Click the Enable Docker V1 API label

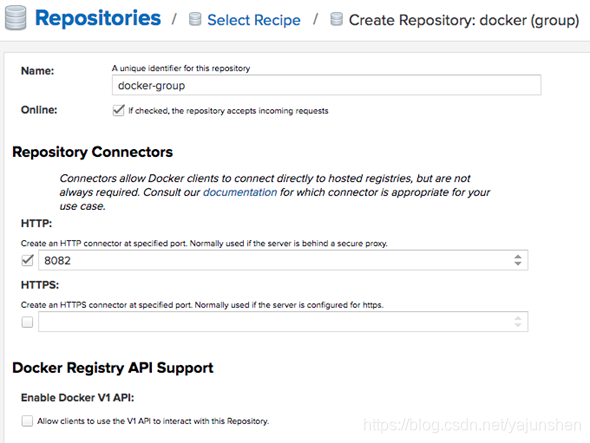[78, 398]
